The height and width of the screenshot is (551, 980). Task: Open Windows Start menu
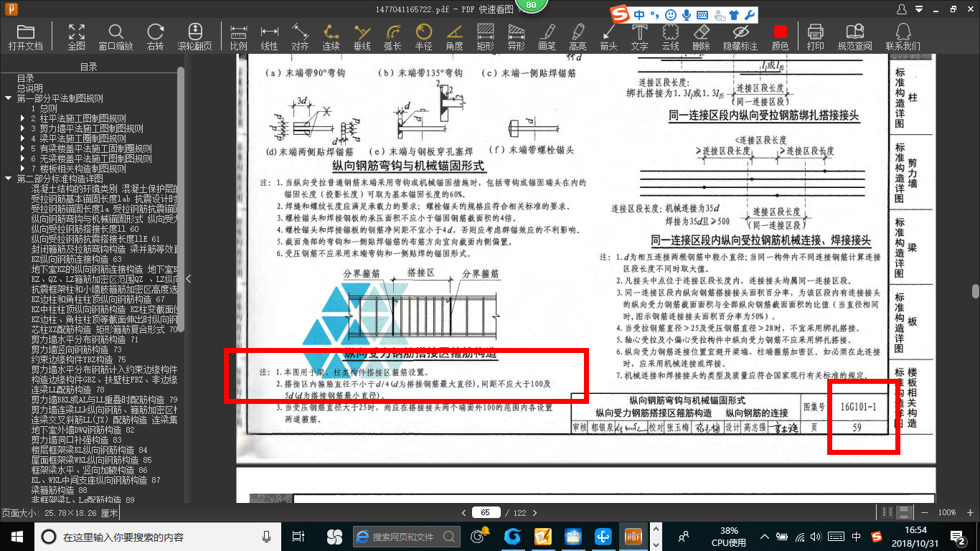click(17, 536)
